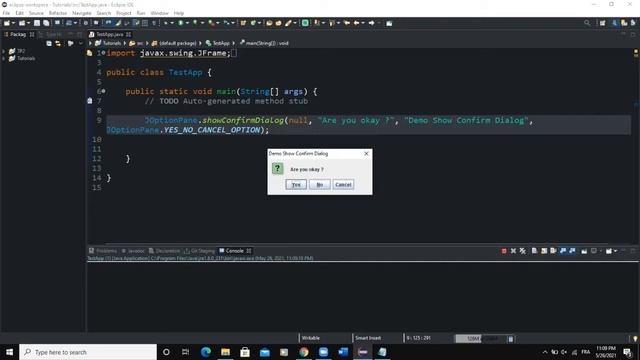The height and width of the screenshot is (360, 640).
Task: Click Yes in the confirm dialog
Action: 296,184
